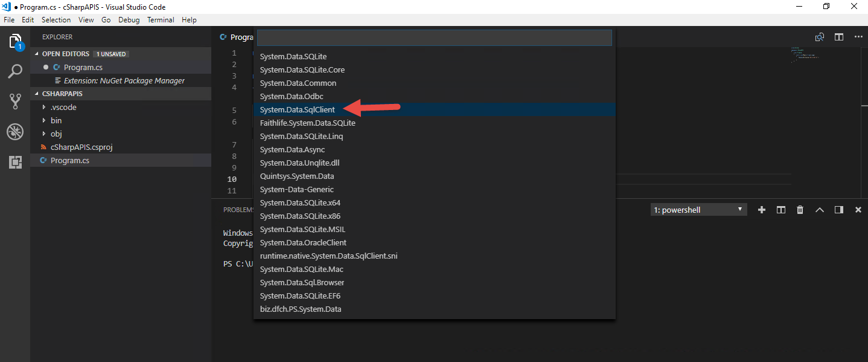
Task: Select biz.dfch.PS.System.Data package
Action: [435, 309]
